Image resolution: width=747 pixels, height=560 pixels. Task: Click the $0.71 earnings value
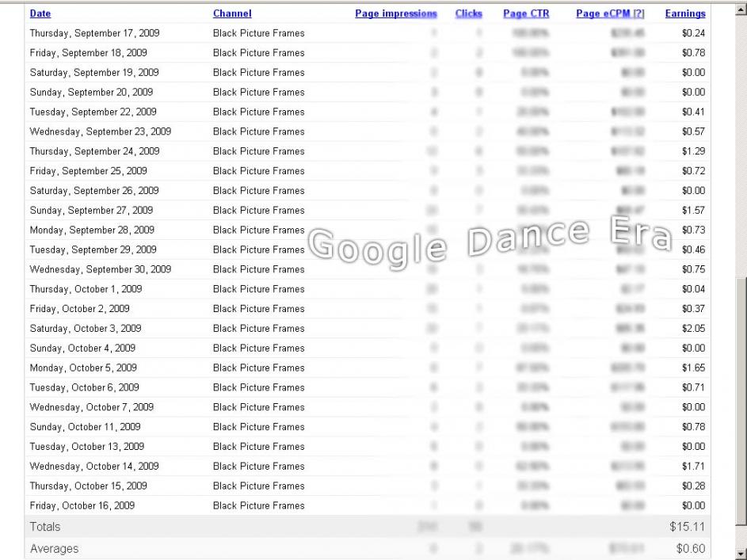tap(693, 387)
